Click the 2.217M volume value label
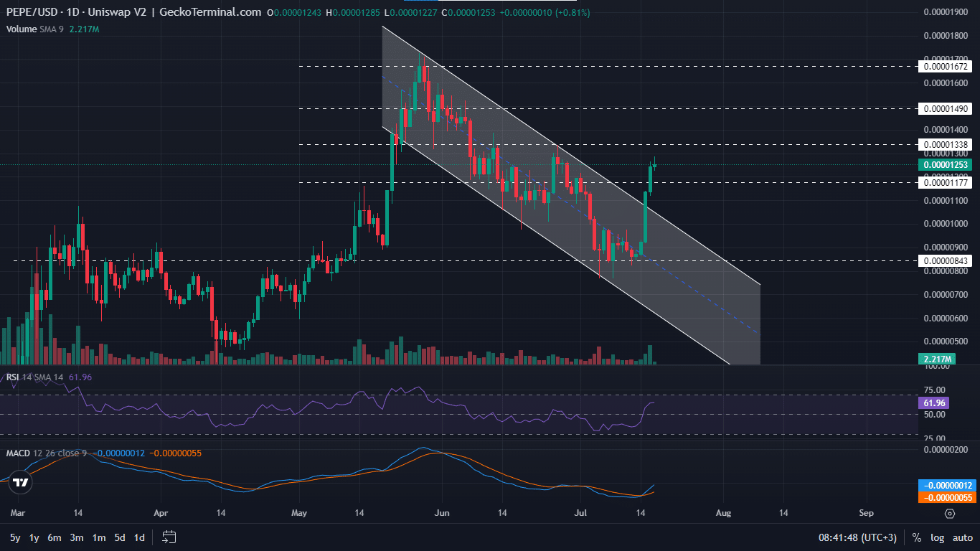The width and height of the screenshot is (980, 551). pyautogui.click(x=936, y=359)
